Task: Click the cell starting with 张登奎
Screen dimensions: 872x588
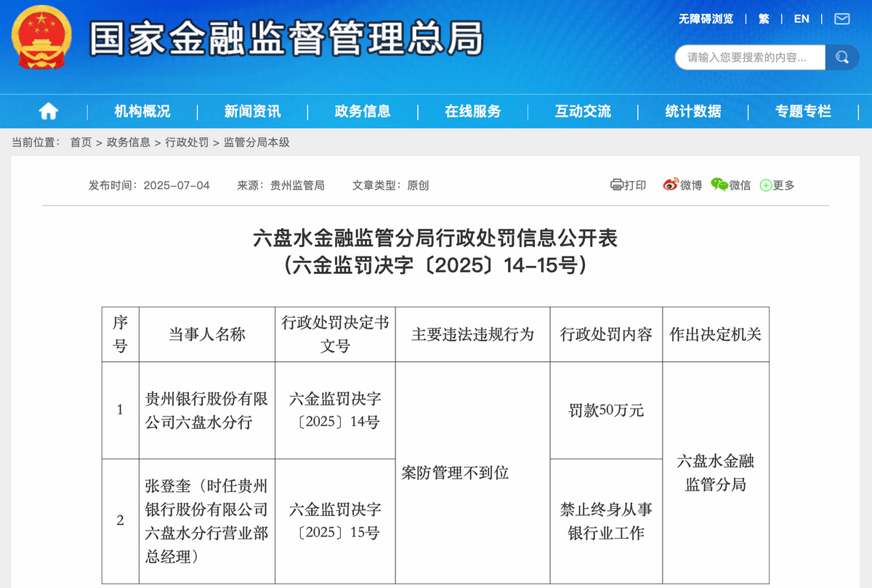Action: click(x=207, y=521)
